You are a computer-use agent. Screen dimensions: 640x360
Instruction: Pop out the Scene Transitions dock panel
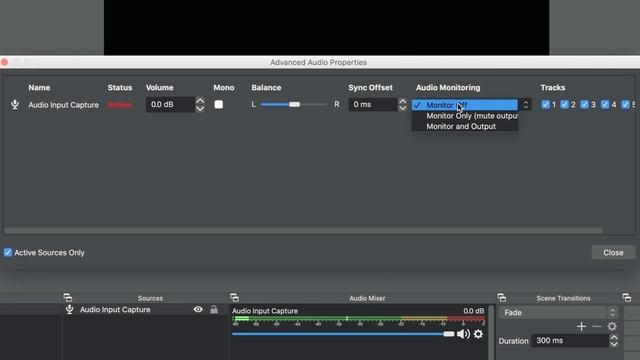click(502, 298)
